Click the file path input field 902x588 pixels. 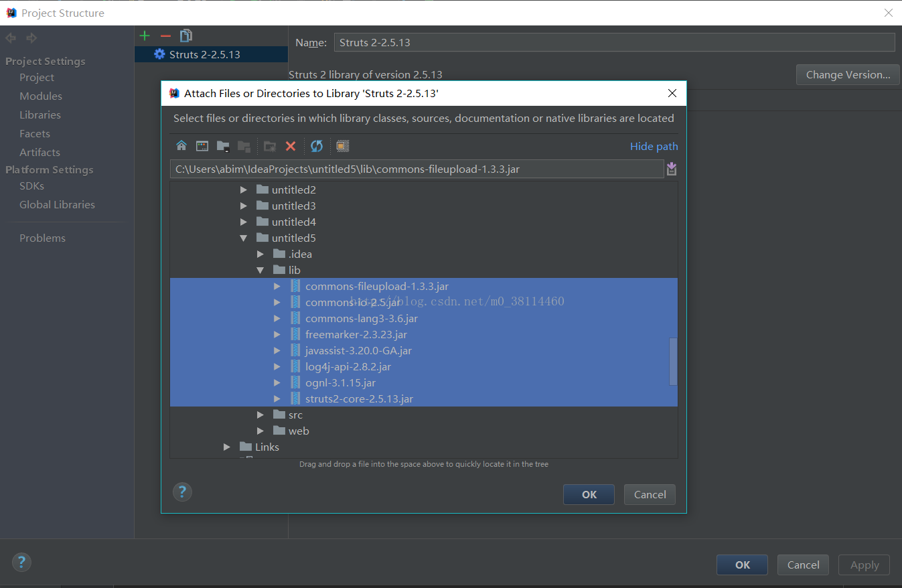pyautogui.click(x=417, y=169)
